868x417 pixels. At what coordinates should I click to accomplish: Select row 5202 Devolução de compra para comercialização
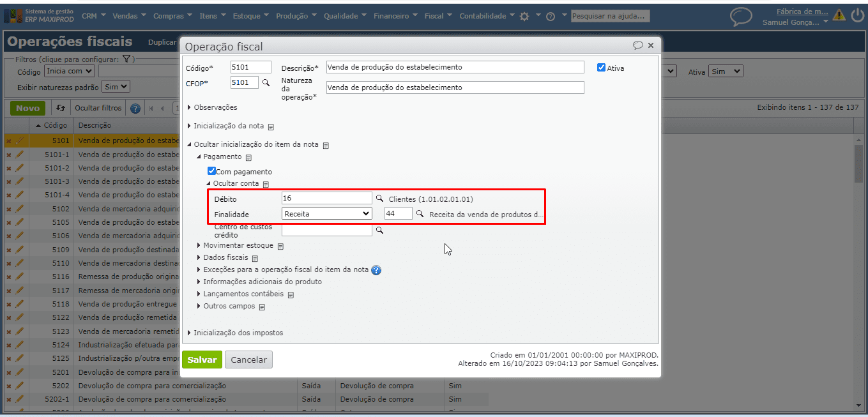click(247, 386)
